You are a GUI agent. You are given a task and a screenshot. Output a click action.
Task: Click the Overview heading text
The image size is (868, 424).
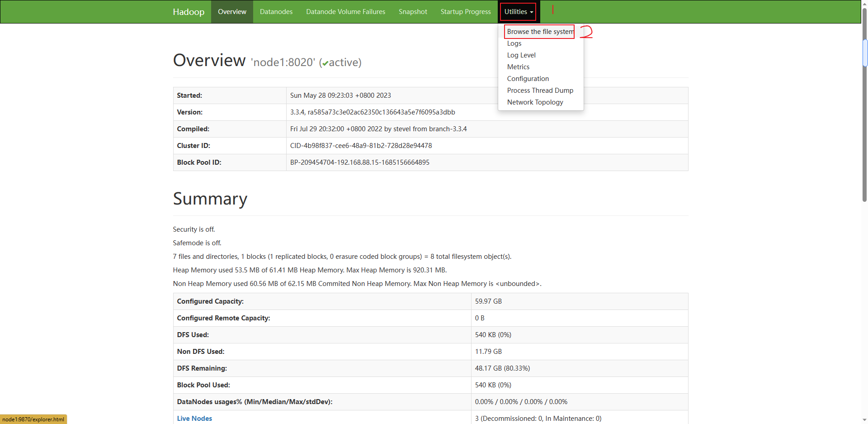pyautogui.click(x=209, y=60)
